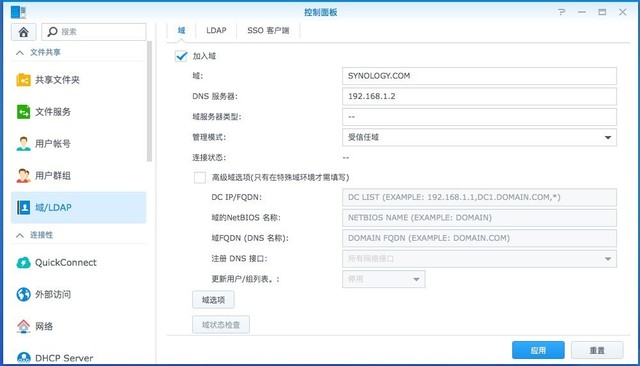Select the 用户群组 user group icon
The image size is (640, 366).
point(23,175)
